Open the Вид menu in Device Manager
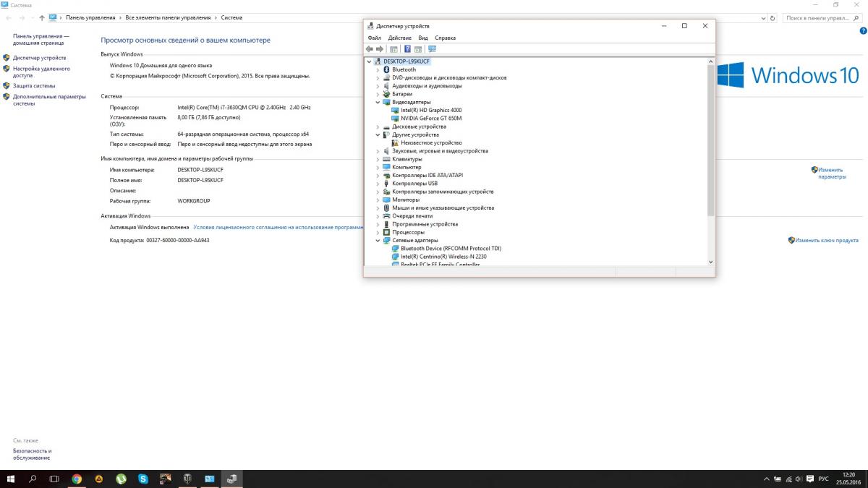Screen dimensions: 868x488 pos(423,38)
